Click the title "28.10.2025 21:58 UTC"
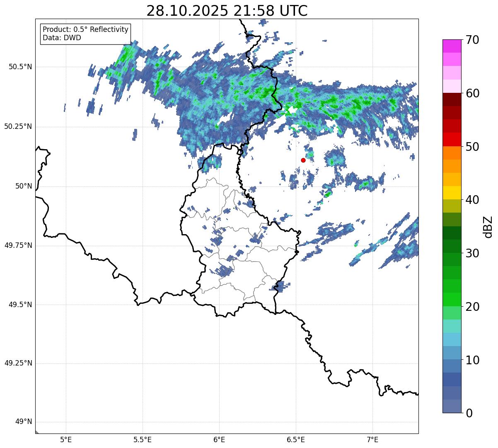The width and height of the screenshot is (498, 448). coord(227,11)
